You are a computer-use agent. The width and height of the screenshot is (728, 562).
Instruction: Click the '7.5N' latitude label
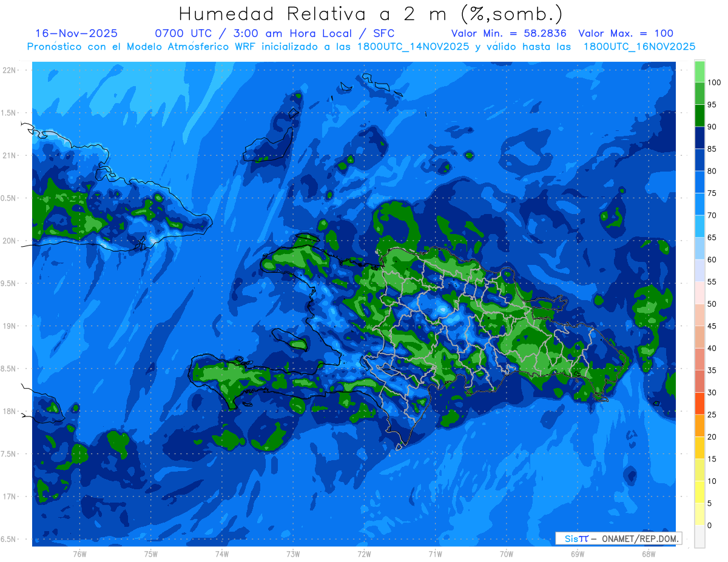[x=8, y=454]
